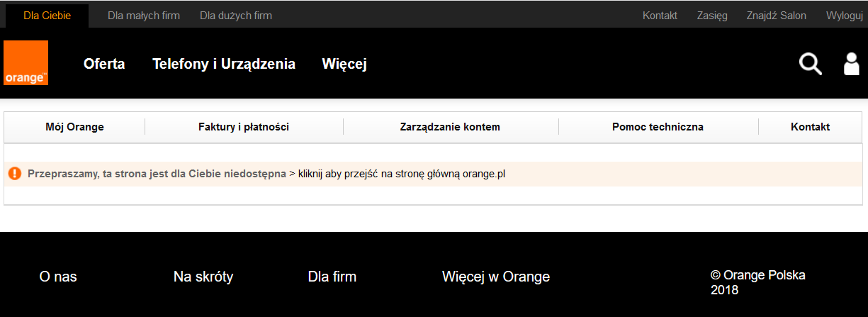Switch to Dla małych firm tab
This screenshot has width=868, height=317.
point(144,16)
